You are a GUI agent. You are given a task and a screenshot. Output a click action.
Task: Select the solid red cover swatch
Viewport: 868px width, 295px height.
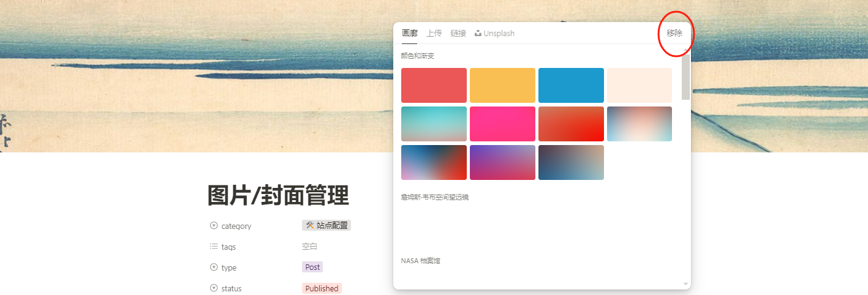pos(434,85)
